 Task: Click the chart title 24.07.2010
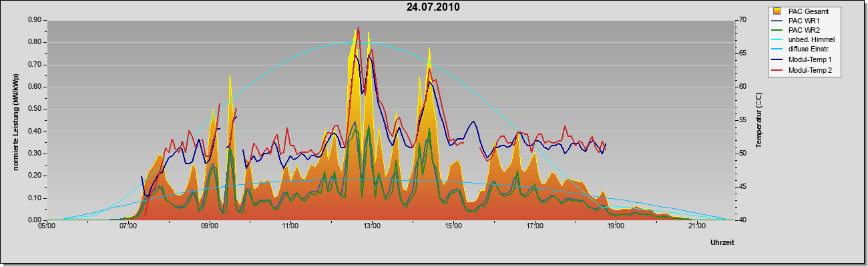tap(433, 8)
